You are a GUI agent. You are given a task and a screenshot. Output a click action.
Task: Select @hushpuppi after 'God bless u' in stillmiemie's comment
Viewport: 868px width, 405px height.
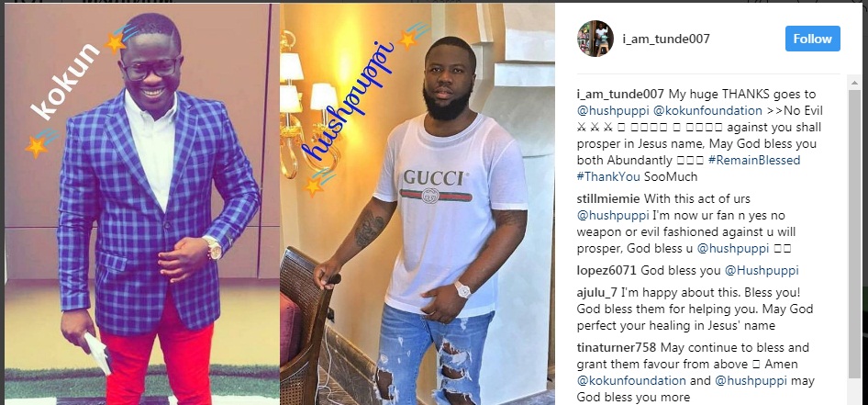coord(733,249)
